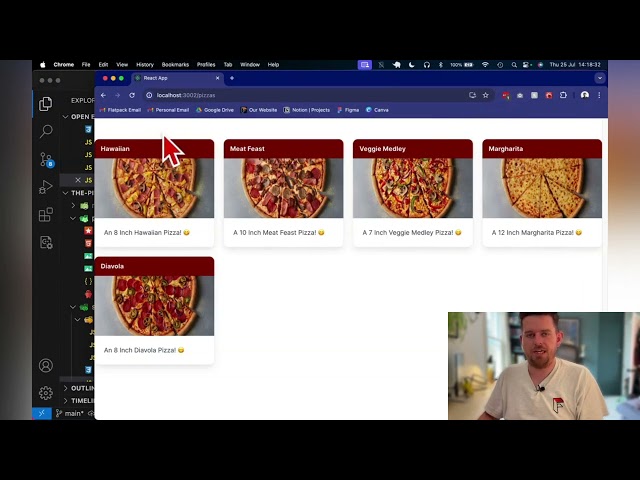Open the History menu
The height and width of the screenshot is (480, 640).
coord(145,64)
